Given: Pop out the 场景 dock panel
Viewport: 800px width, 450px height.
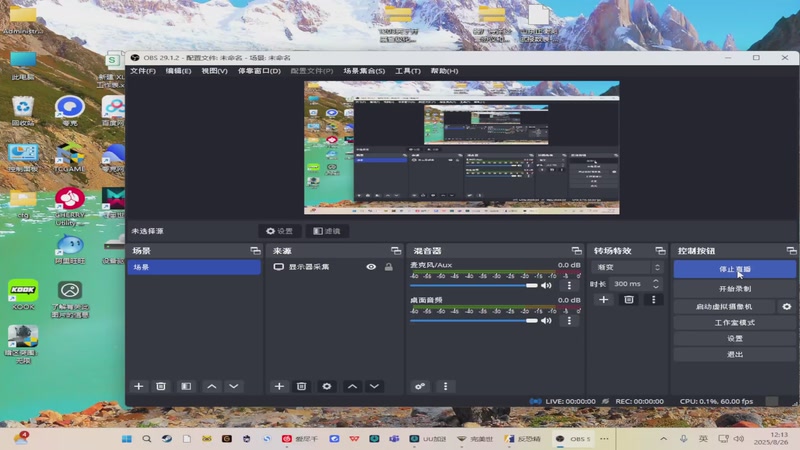Looking at the screenshot, I should 255,251.
